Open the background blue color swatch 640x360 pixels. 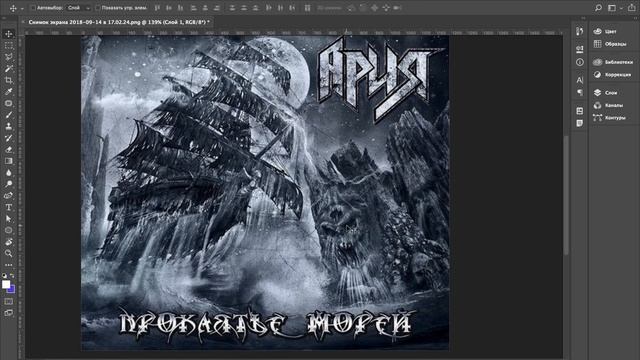[12, 290]
